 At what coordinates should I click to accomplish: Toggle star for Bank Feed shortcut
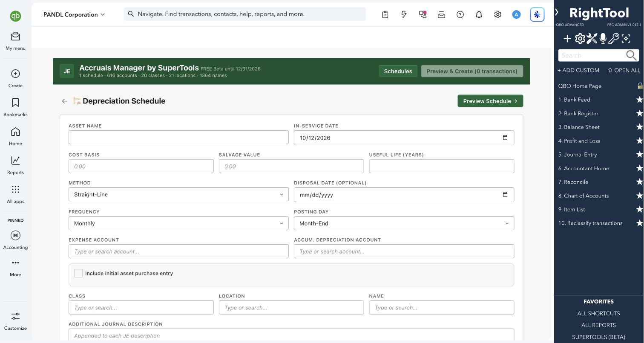[639, 100]
